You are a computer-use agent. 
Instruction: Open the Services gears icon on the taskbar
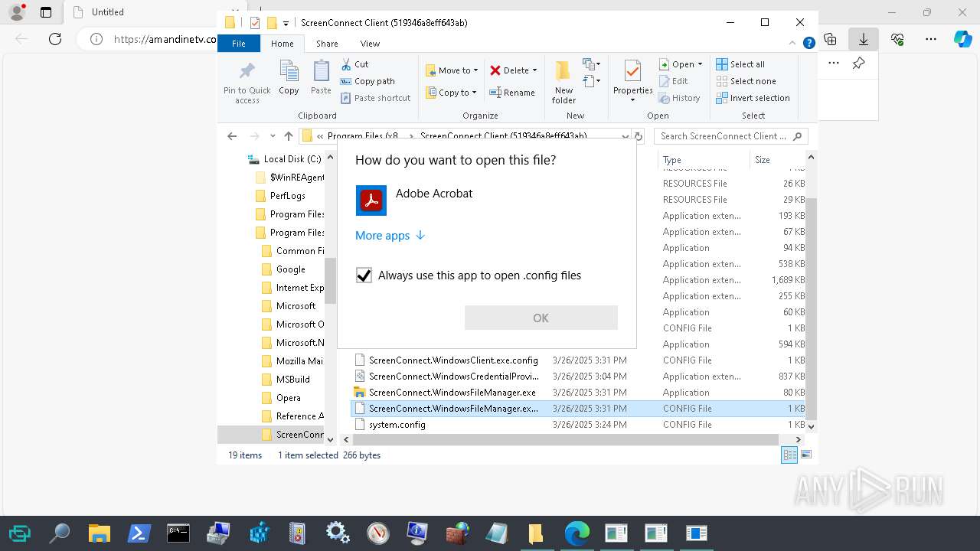338,533
